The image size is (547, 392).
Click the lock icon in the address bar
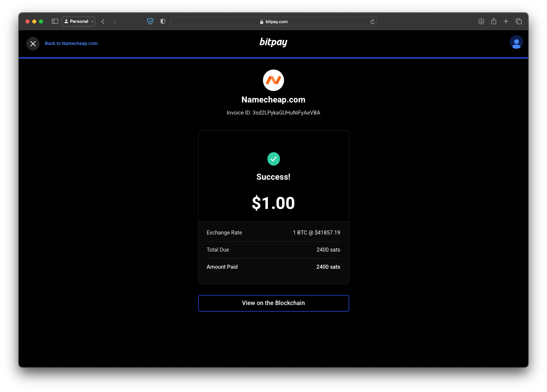point(262,22)
